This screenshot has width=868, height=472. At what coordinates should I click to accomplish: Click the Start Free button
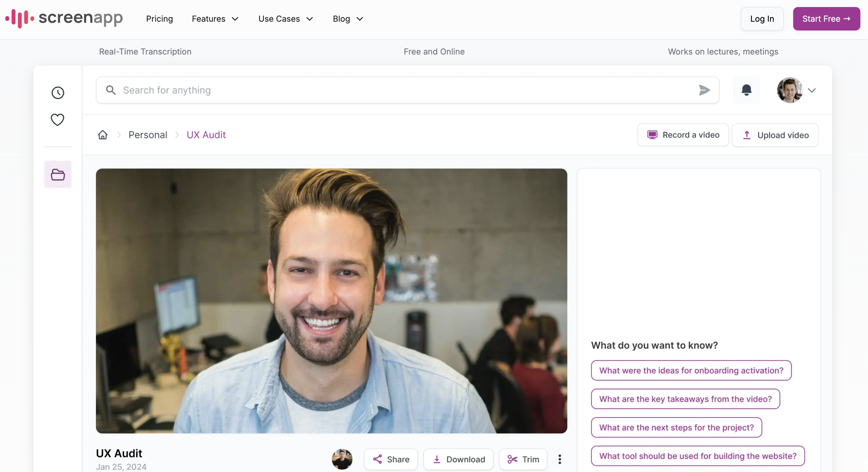coord(826,19)
